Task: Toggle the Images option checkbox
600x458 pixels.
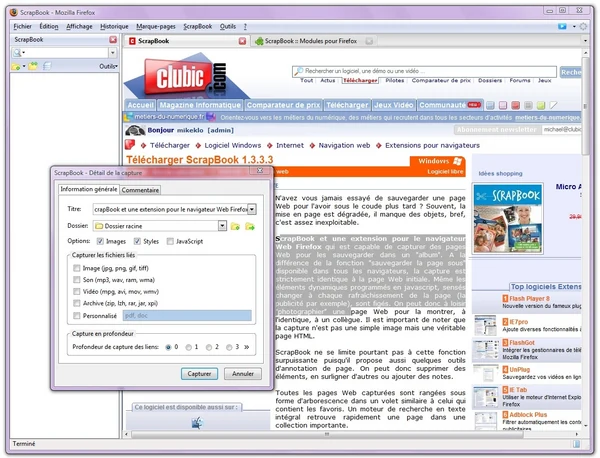Action: pos(100,241)
